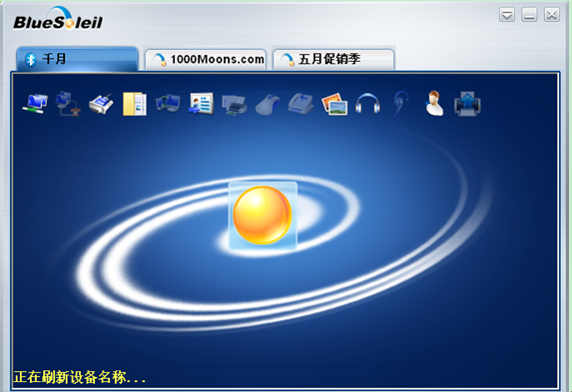The image size is (572, 392).
Task: Open the title bar dropdown menu button
Action: pyautogui.click(x=507, y=15)
